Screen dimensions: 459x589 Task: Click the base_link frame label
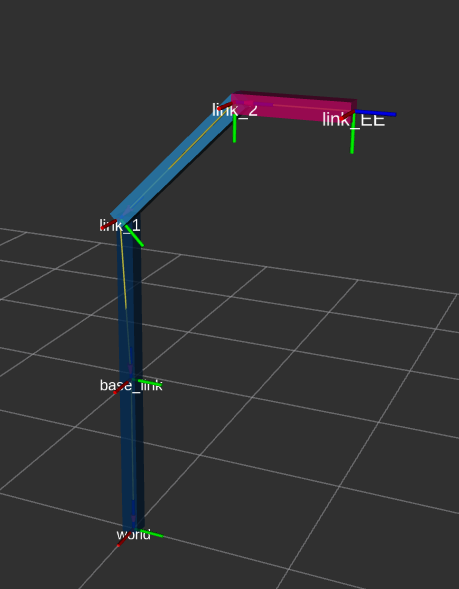point(131,385)
